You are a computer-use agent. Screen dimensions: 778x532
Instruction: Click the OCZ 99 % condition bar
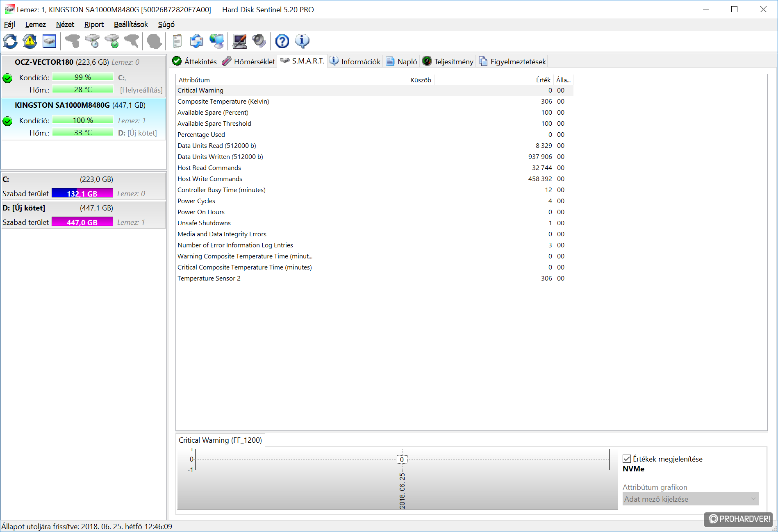[83, 77]
